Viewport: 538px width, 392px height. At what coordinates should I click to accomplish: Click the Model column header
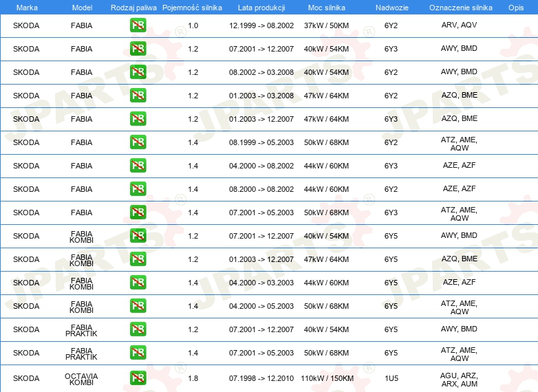82,8
